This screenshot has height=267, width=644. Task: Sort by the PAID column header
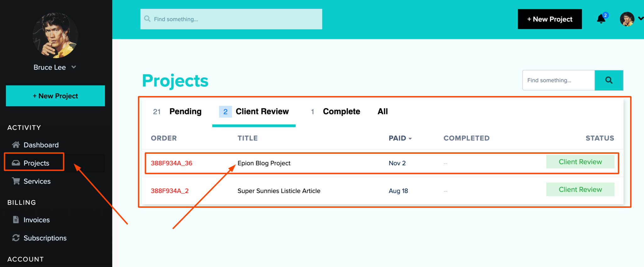pos(400,138)
